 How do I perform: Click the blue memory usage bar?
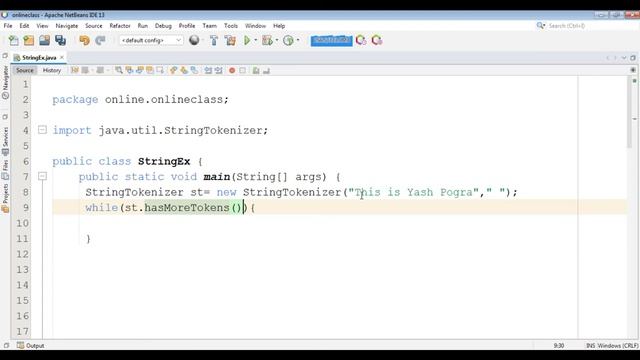point(331,40)
